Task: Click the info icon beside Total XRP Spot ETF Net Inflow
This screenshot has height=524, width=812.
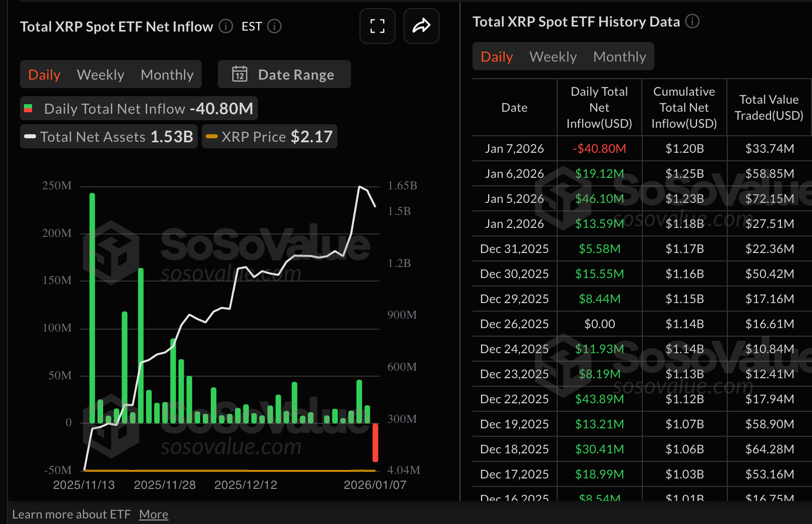Action: click(x=225, y=27)
